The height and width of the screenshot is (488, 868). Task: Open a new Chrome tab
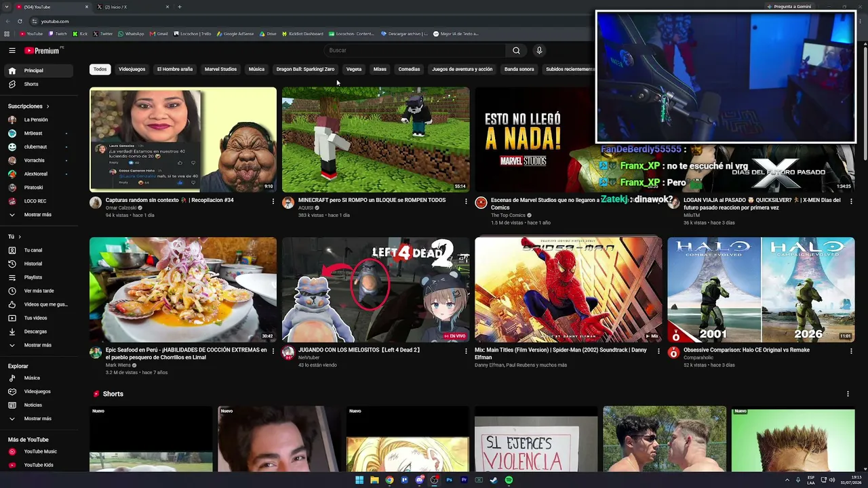(180, 7)
